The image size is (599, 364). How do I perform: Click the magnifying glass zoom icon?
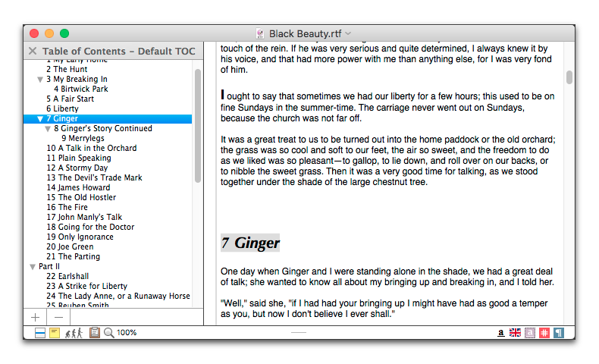(x=109, y=333)
